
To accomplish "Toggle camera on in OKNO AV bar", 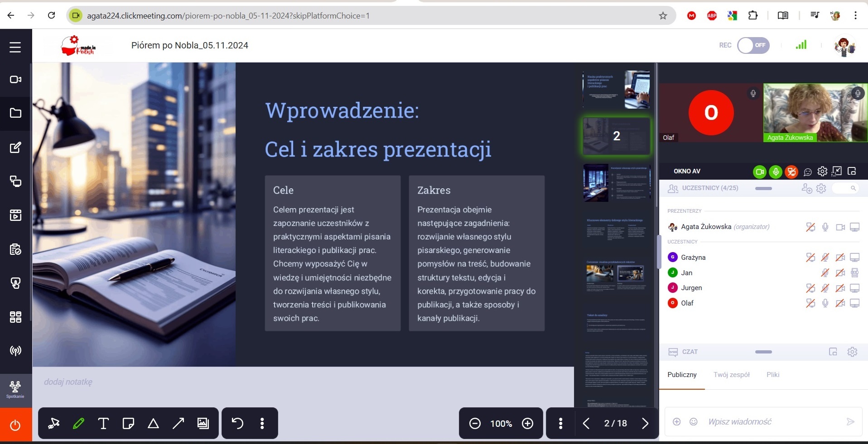I will [760, 172].
